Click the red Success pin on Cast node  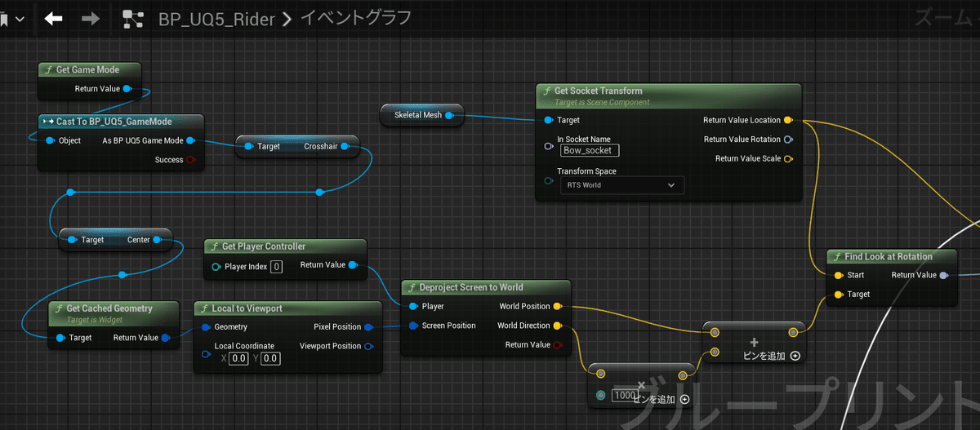pos(191,160)
